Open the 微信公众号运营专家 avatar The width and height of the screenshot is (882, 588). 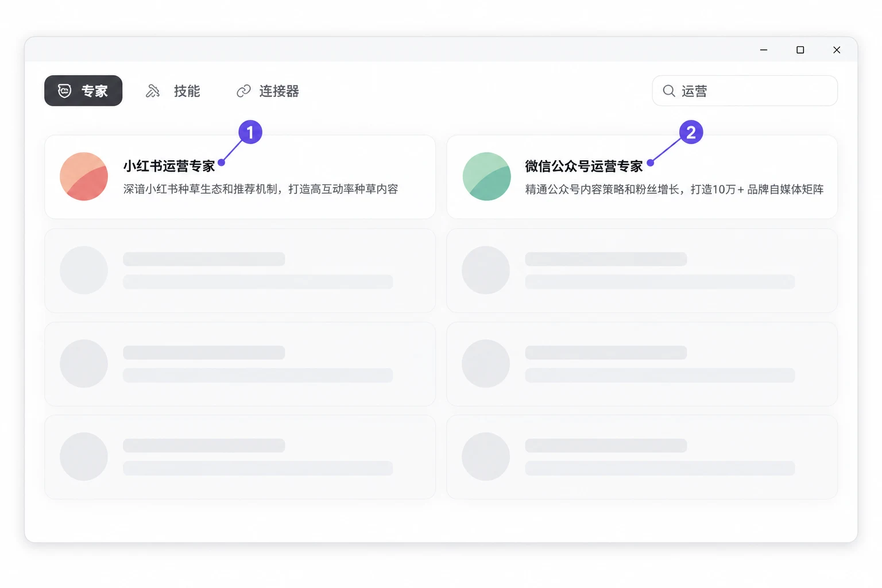pos(487,176)
